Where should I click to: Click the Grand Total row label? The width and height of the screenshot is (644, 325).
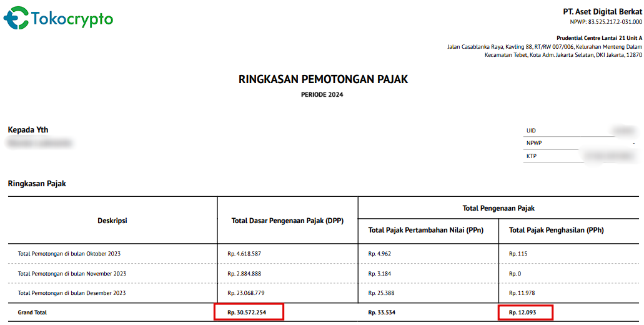coord(32,312)
